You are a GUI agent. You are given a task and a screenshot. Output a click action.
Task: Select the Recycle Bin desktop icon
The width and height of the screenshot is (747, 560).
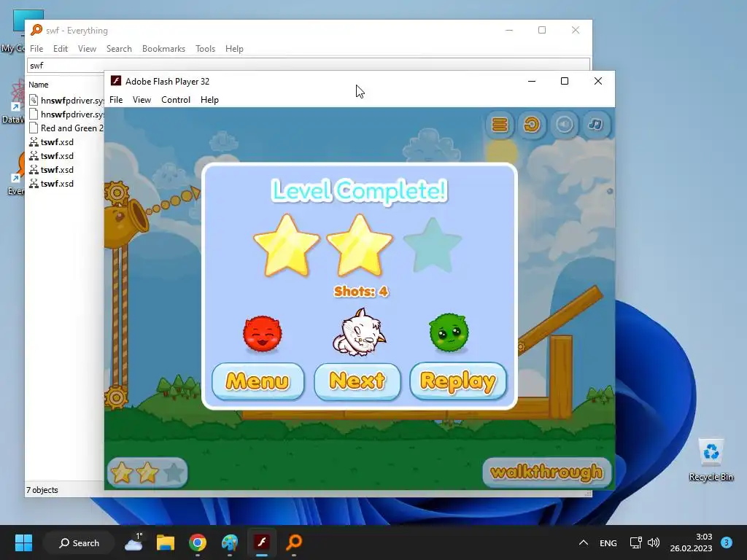click(x=711, y=459)
